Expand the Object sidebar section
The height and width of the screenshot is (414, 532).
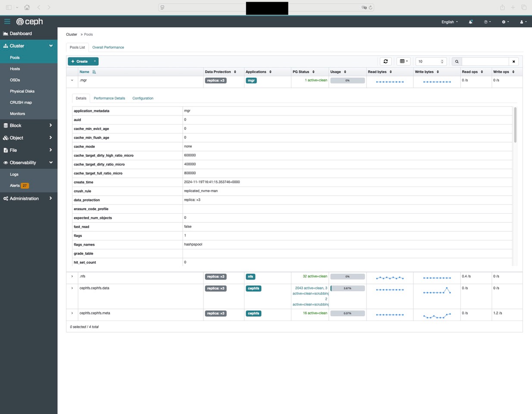(28, 138)
